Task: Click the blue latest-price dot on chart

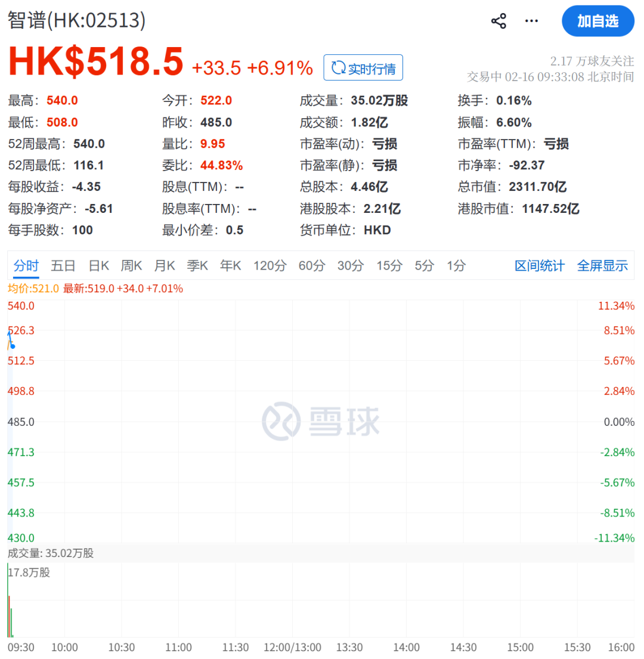Action: click(x=13, y=346)
